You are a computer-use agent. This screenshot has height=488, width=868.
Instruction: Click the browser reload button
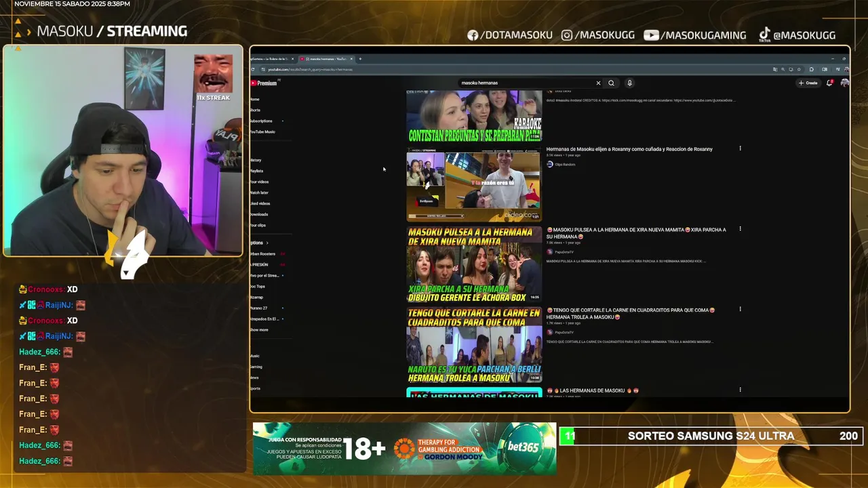pos(253,69)
